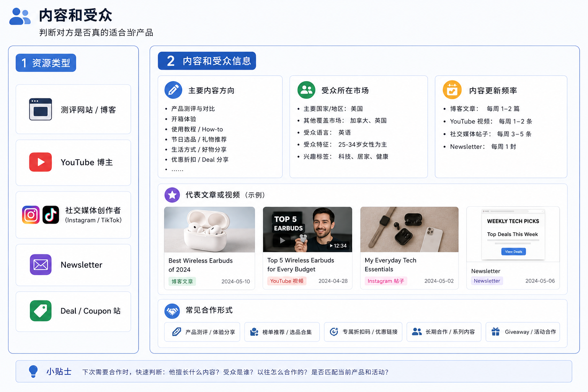588x392 pixels.
Task: Click the purple Newsletter tag label
Action: (x=487, y=281)
